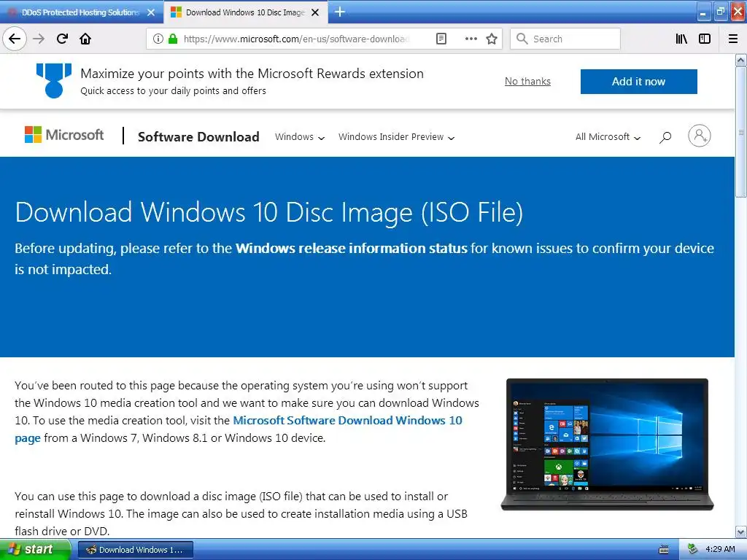Open Windows release information status link

pyautogui.click(x=351, y=248)
